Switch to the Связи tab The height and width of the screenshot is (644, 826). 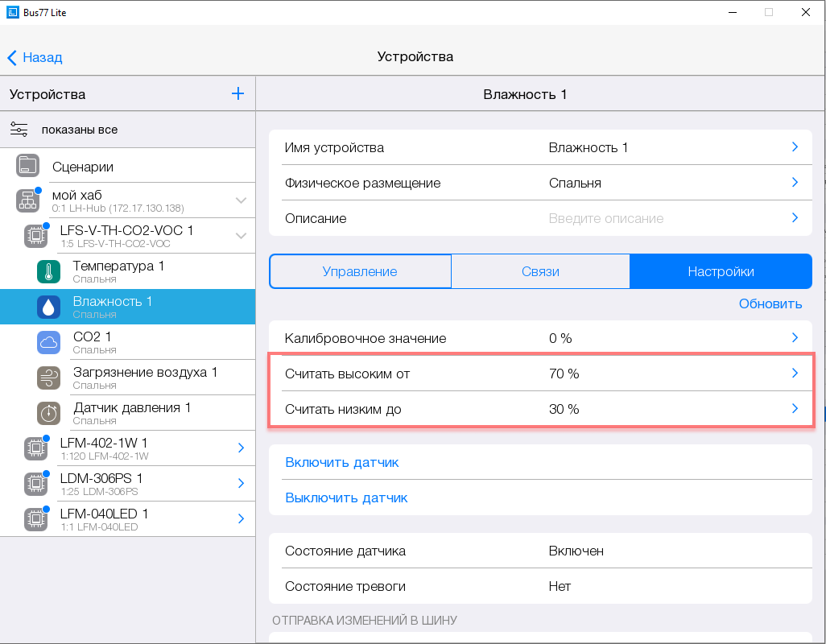point(540,271)
